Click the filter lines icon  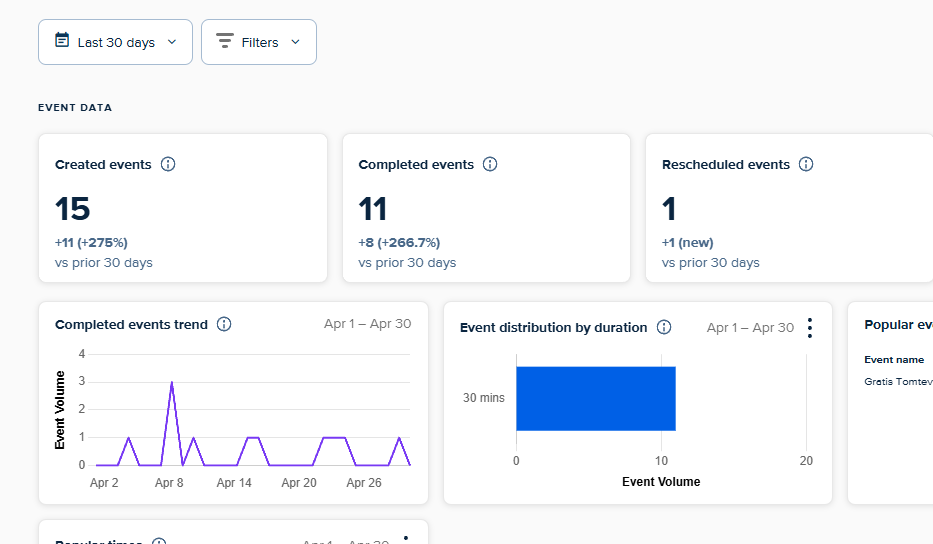coord(224,40)
